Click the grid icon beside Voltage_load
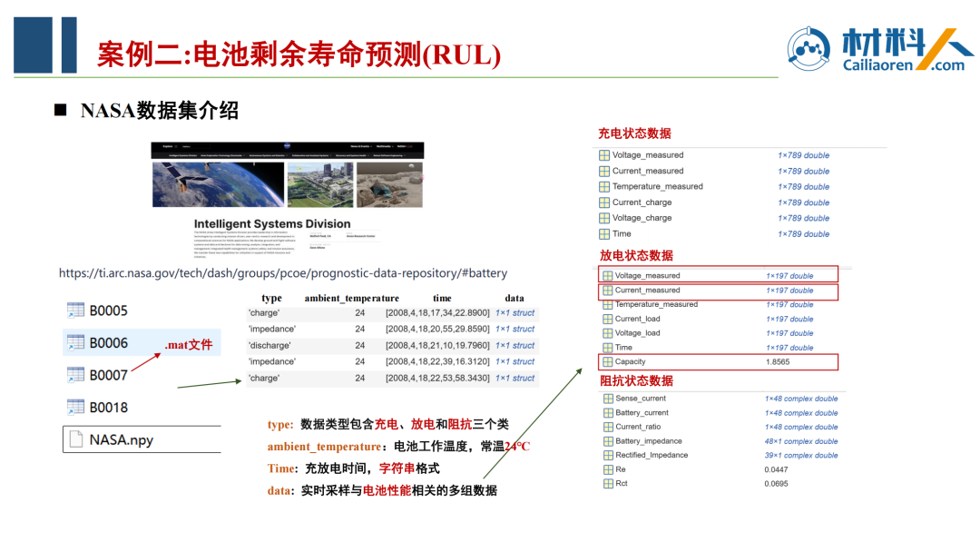980x552 pixels. (x=607, y=333)
